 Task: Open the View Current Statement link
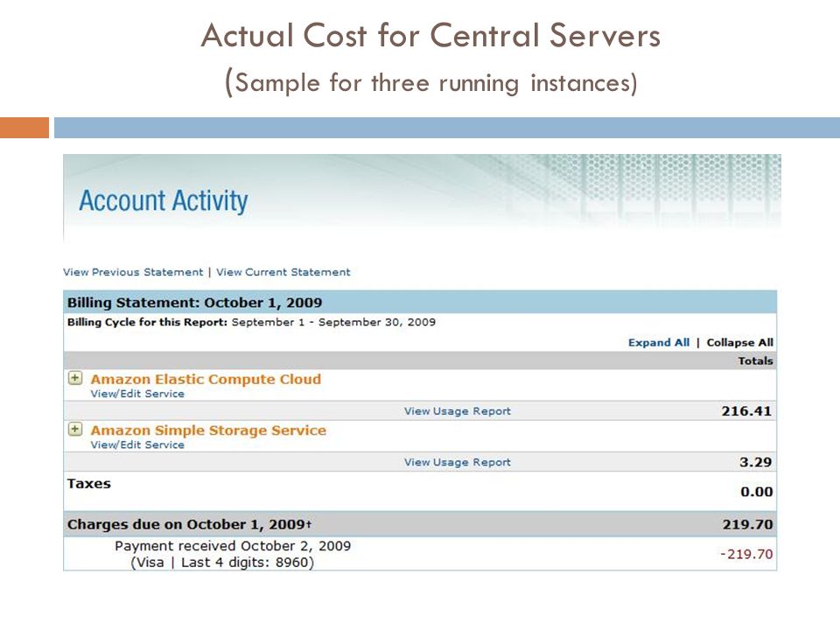283,272
